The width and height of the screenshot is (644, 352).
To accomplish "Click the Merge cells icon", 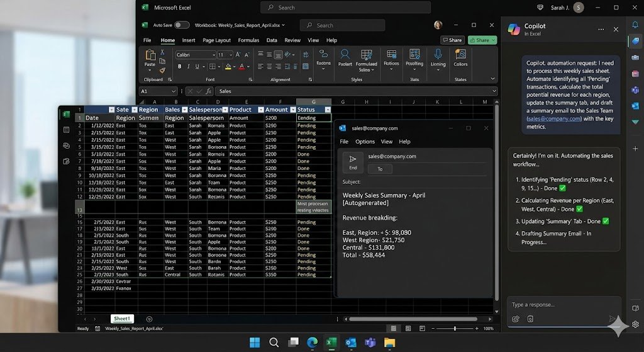I will coord(306,67).
